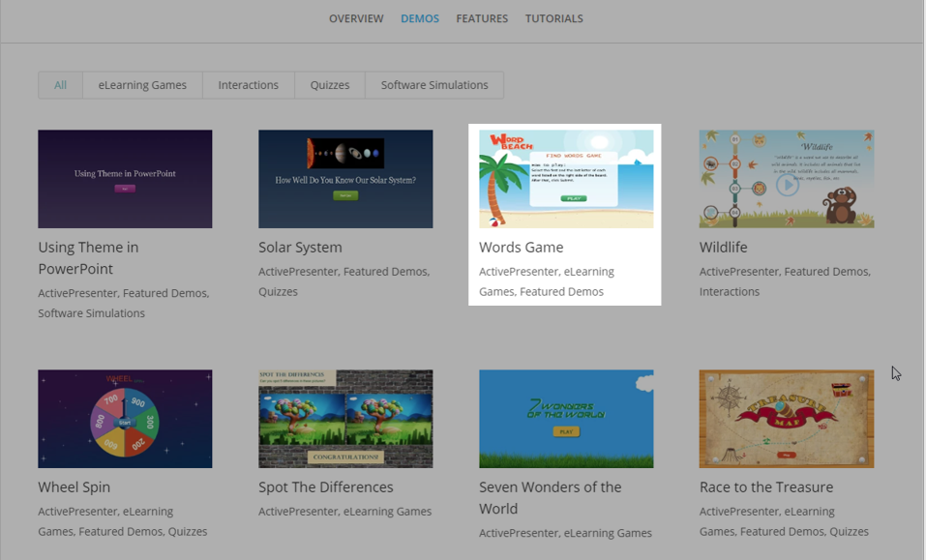Select the Demos nav link
Viewport: 926px width, 560px height.
click(x=420, y=19)
